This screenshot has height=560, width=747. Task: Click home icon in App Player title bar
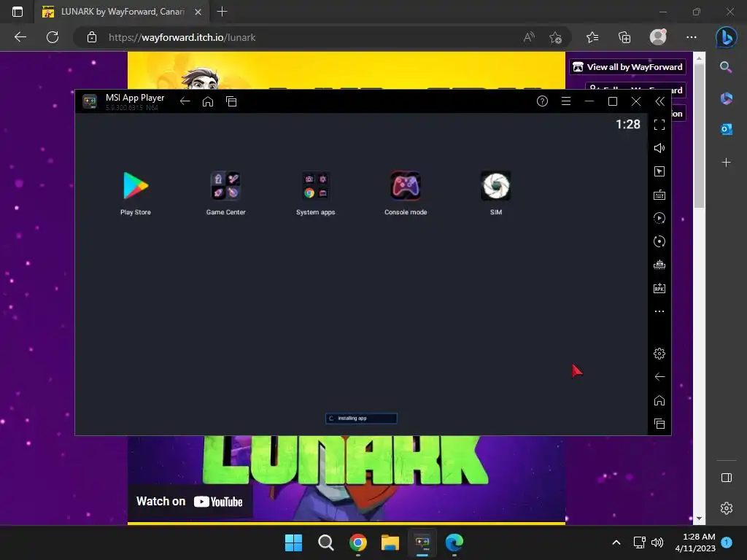coord(208,101)
